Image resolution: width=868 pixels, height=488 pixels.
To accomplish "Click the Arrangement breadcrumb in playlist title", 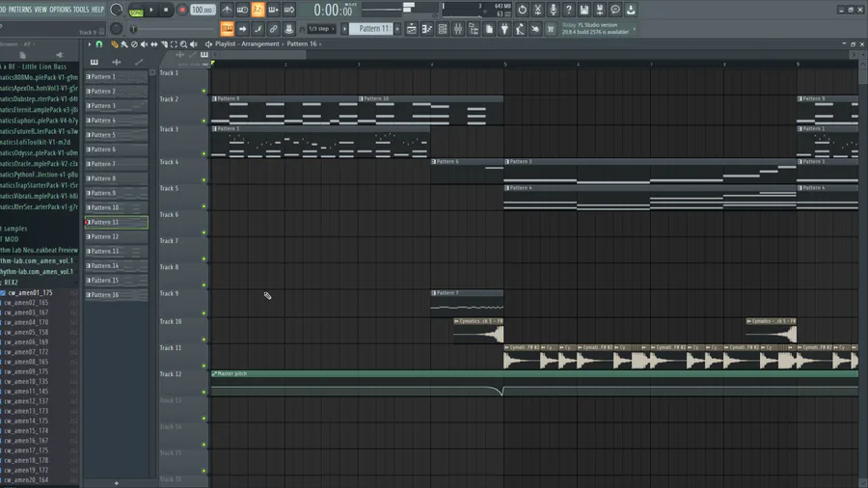I will click(260, 43).
